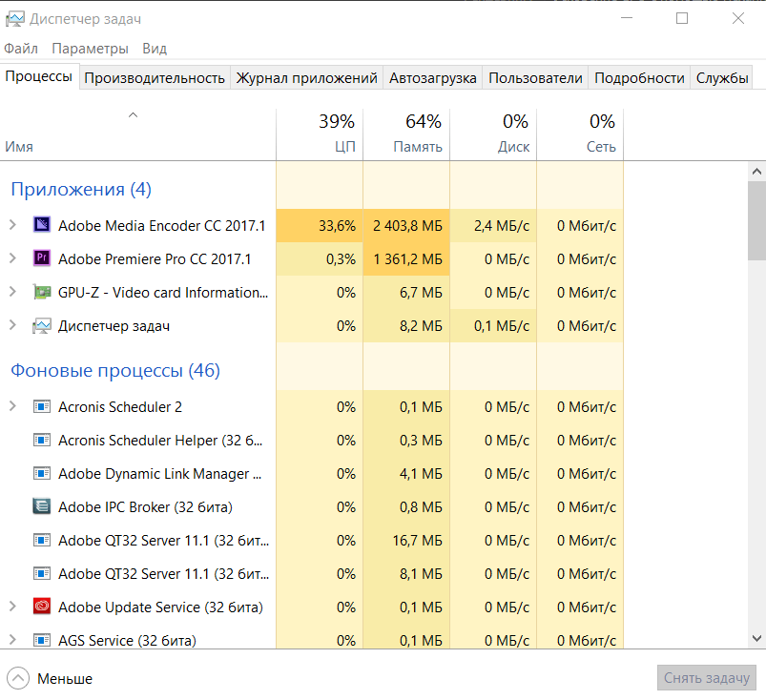The width and height of the screenshot is (766, 700).
Task: Sort by the Сеть column header
Action: coord(580,134)
